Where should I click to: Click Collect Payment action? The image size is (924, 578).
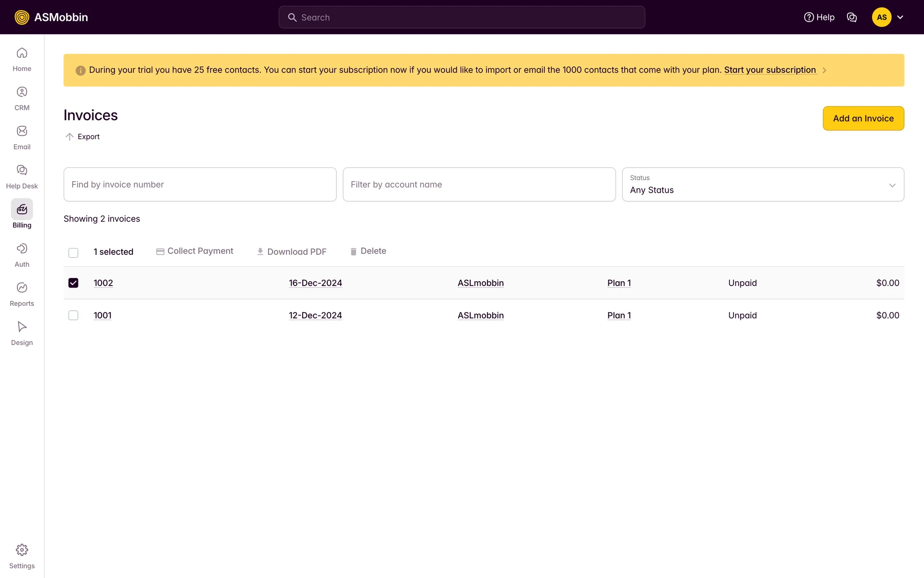[x=194, y=251]
